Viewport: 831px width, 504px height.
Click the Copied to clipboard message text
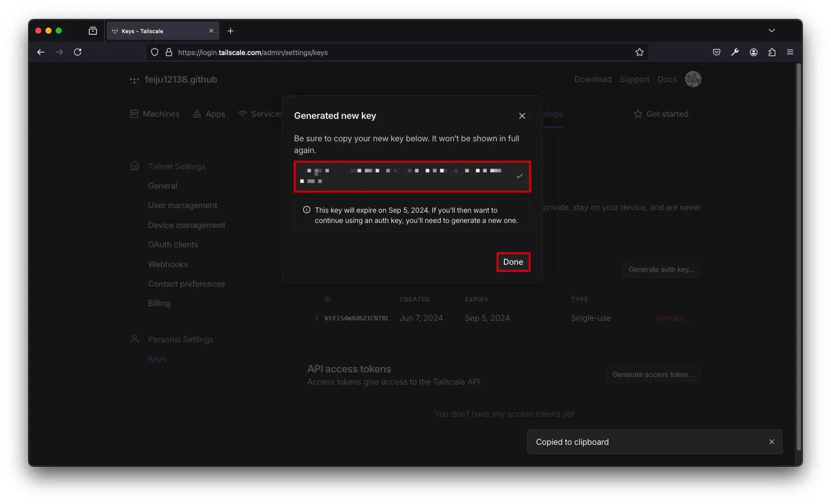tap(572, 442)
